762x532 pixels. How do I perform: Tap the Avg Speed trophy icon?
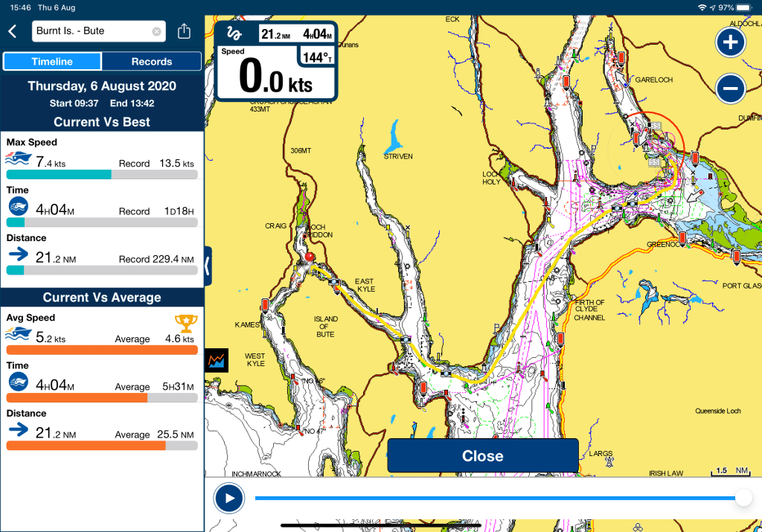(185, 322)
